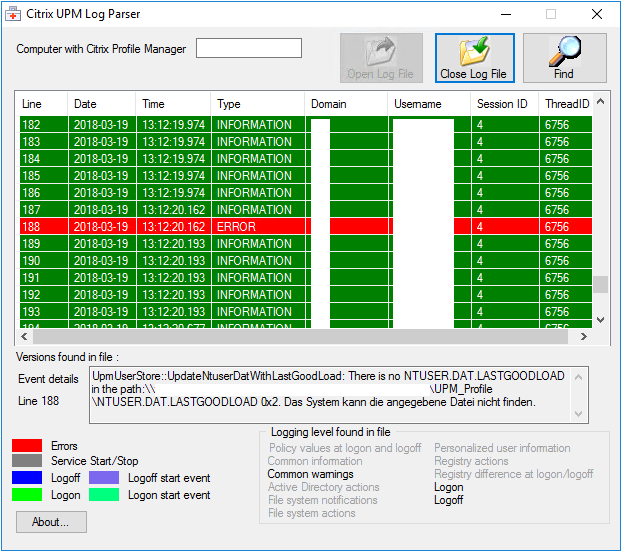Click the Close Log File button
The height and width of the screenshot is (552, 622).
(x=474, y=58)
